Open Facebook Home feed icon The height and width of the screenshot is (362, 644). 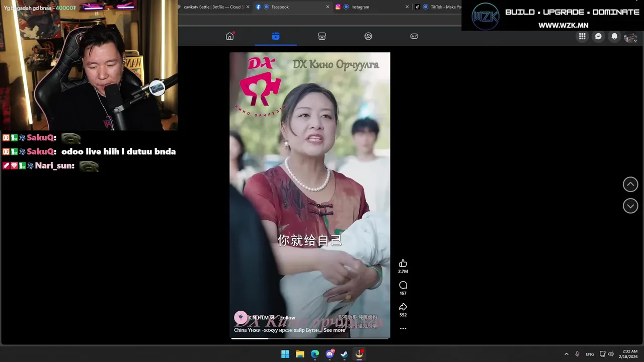(229, 36)
